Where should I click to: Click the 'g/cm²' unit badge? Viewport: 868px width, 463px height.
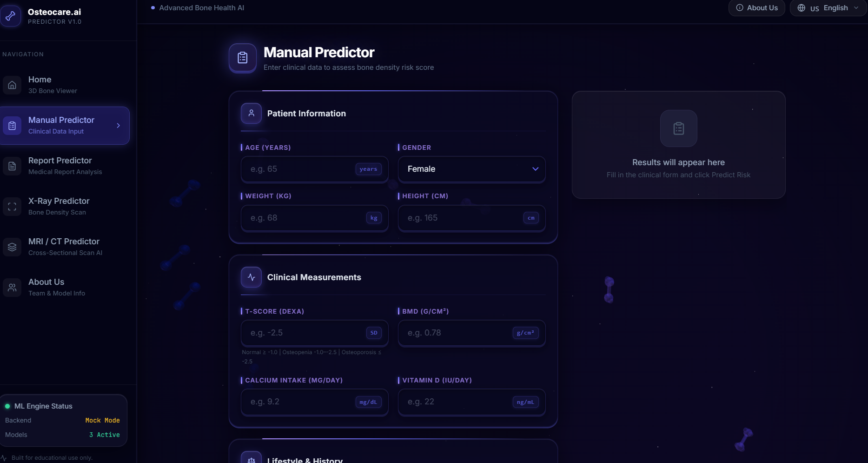(525, 333)
